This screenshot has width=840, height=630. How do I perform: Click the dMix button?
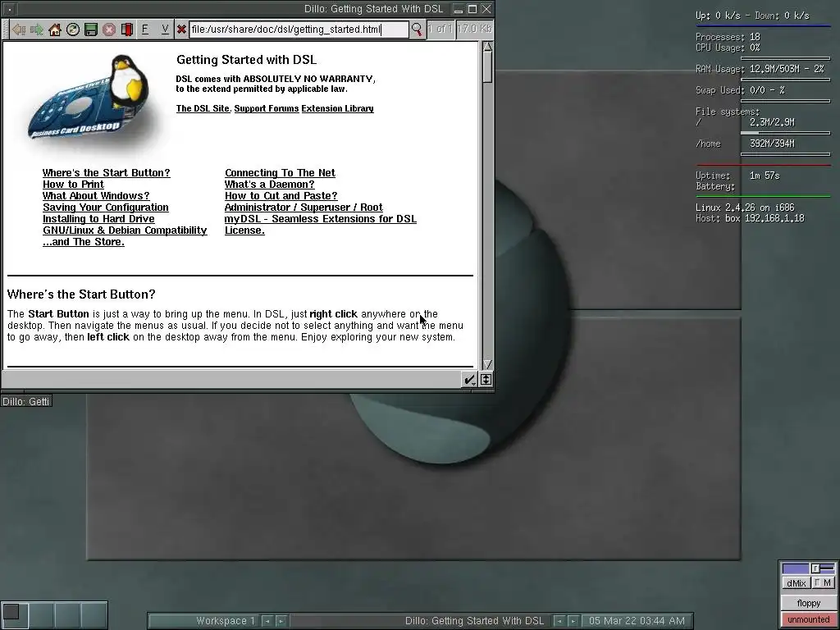(797, 583)
